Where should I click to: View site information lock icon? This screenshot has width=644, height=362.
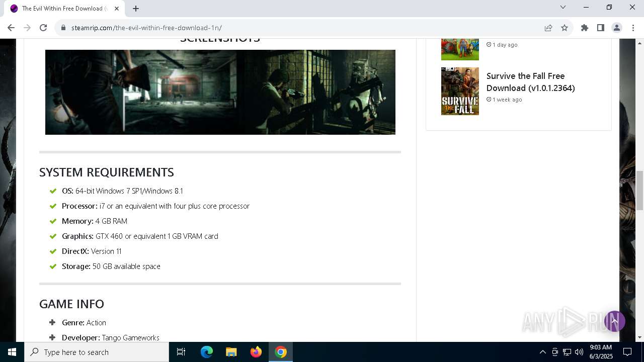pyautogui.click(x=63, y=28)
